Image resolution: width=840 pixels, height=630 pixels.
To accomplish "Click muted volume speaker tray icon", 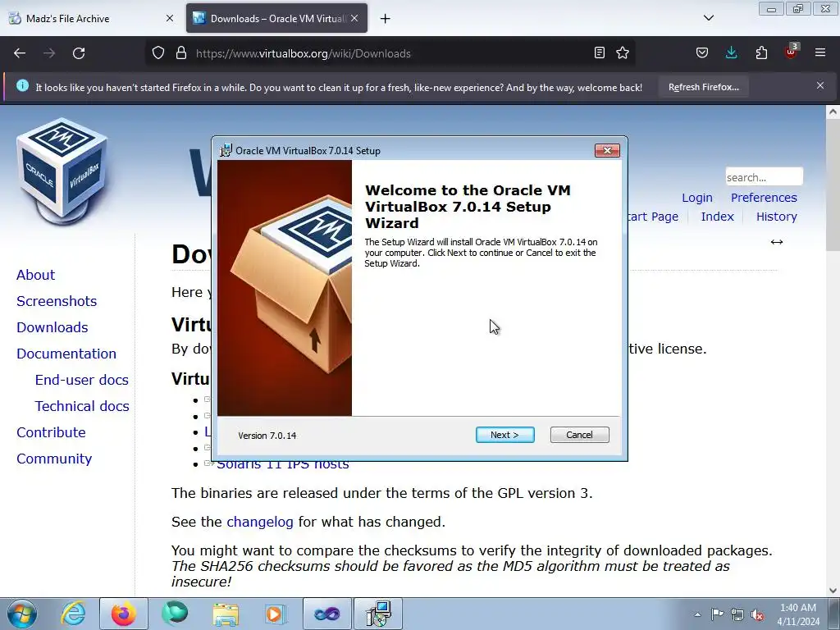I will point(757,614).
